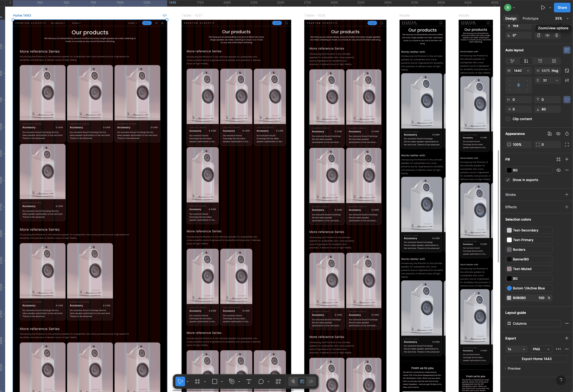Screen dimensions: 573x392
Task: Click the height 5475 Hug field
Action: click(548, 71)
